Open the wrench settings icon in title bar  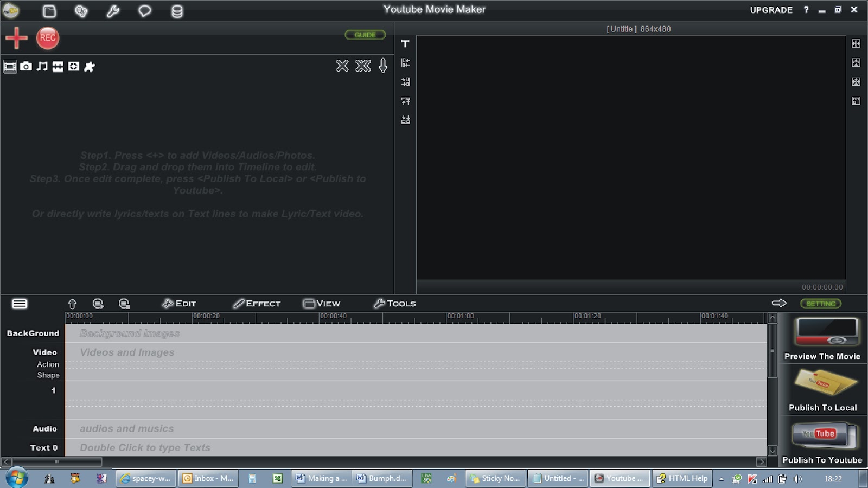click(x=113, y=11)
